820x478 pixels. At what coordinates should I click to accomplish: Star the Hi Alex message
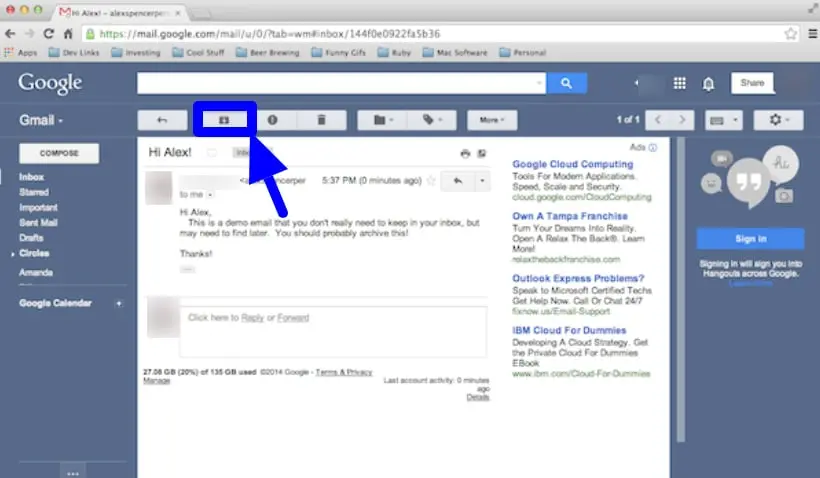pos(431,181)
